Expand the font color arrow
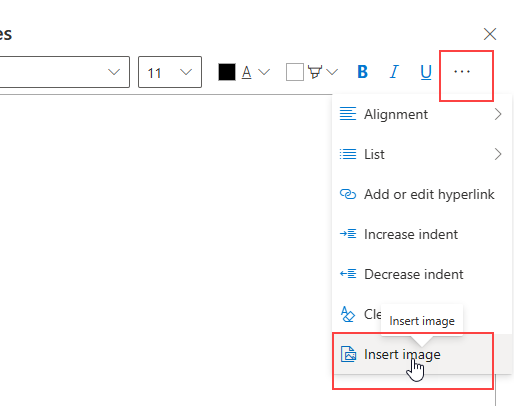The width and height of the screenshot is (514, 406). point(264,72)
